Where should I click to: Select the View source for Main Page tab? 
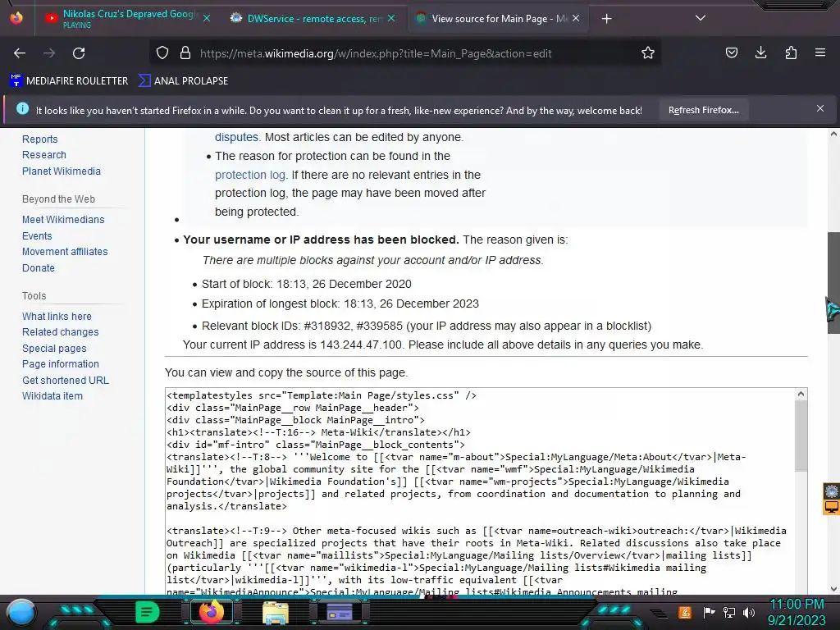coord(498,19)
